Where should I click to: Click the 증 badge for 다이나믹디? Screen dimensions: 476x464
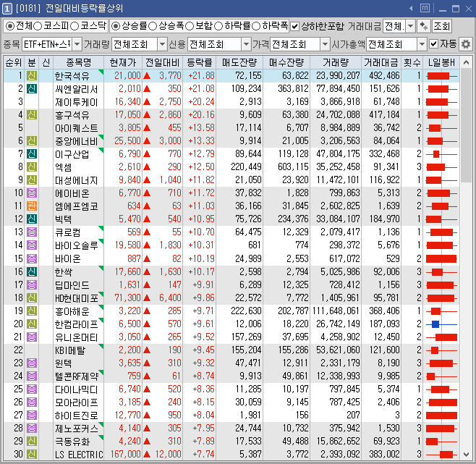[32, 389]
